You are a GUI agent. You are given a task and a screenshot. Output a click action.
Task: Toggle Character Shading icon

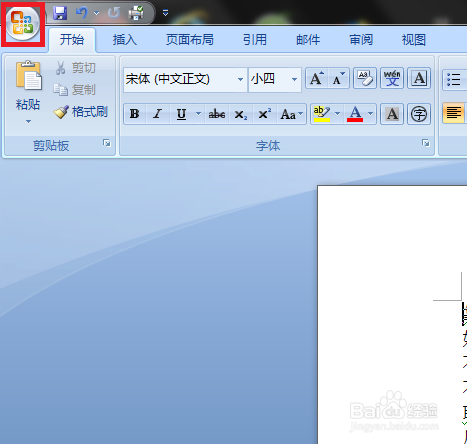[x=392, y=114]
